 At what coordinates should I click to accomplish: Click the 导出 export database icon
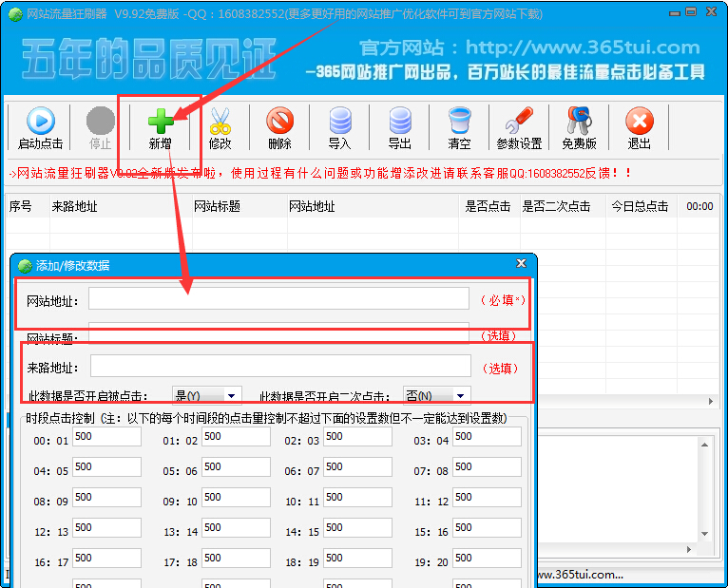click(400, 121)
